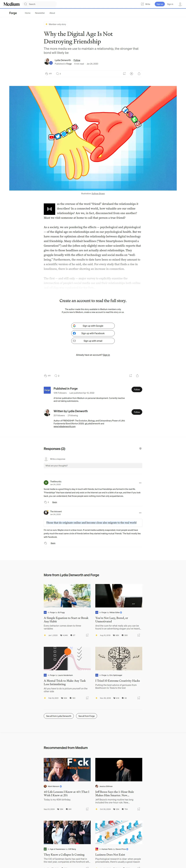Follow Lydia Denworth in the Written by section
The height and width of the screenshot is (868, 186).
137,412
